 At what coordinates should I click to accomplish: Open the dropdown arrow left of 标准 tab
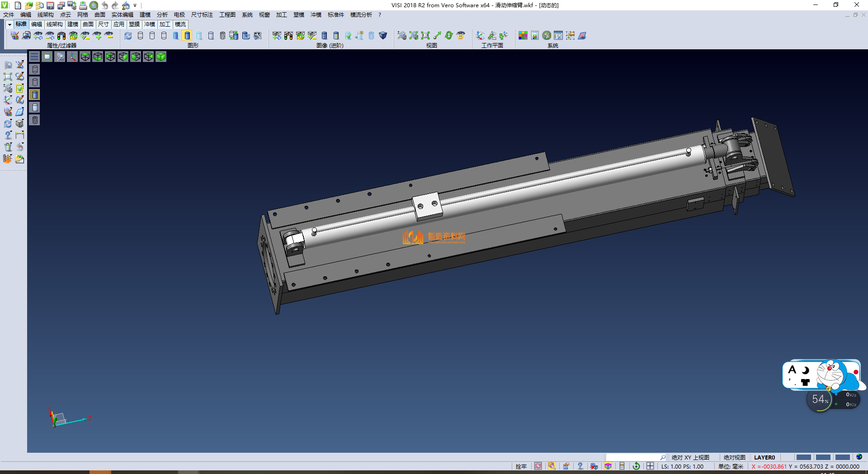pyautogui.click(x=9, y=24)
